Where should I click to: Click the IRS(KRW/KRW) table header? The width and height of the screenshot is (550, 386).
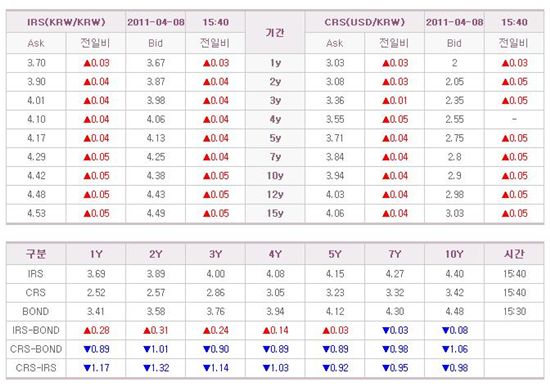pyautogui.click(x=66, y=22)
